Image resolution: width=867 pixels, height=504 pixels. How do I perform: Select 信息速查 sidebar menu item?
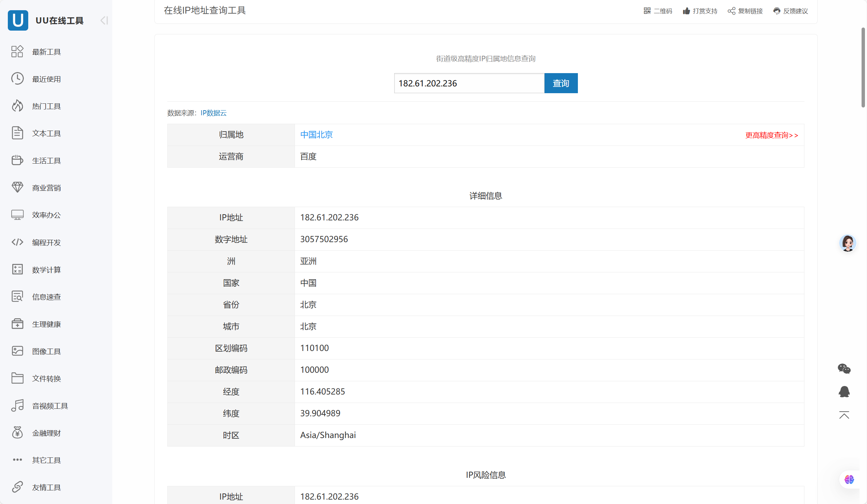pos(47,297)
